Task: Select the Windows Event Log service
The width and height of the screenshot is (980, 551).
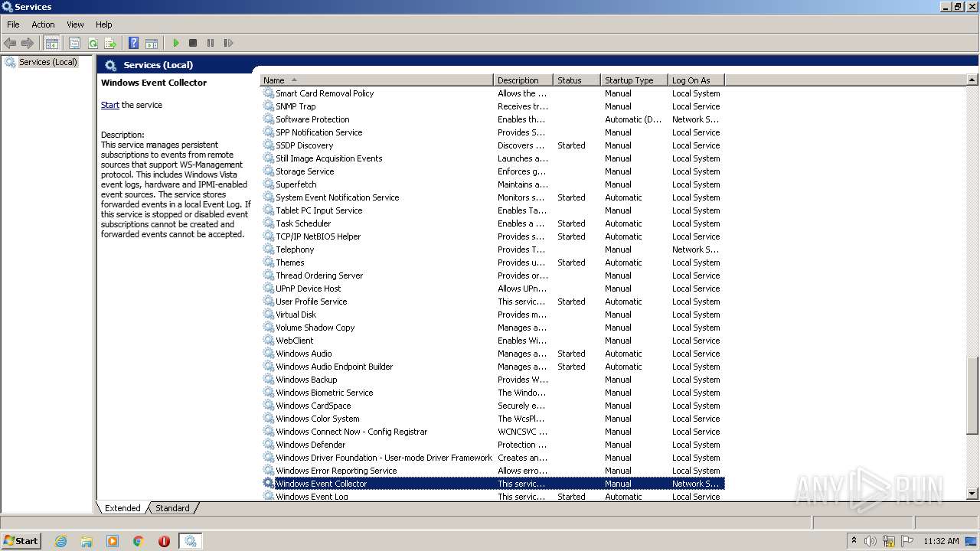Action: (492, 497)
